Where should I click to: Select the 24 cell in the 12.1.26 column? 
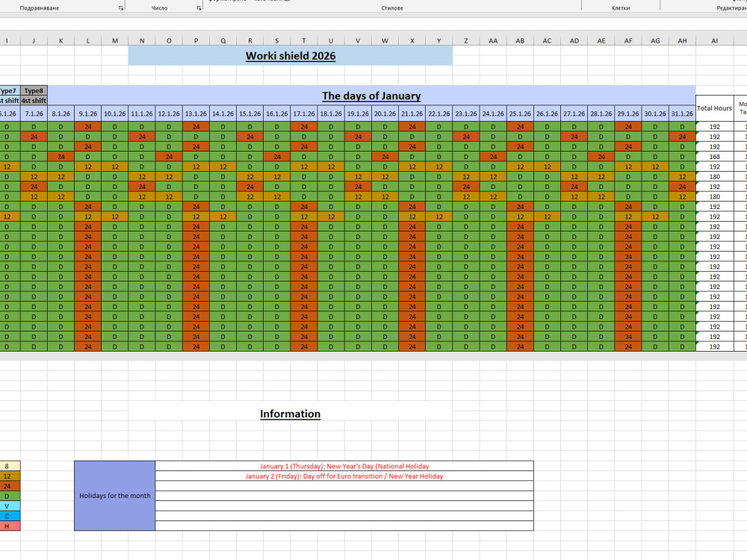(x=169, y=157)
